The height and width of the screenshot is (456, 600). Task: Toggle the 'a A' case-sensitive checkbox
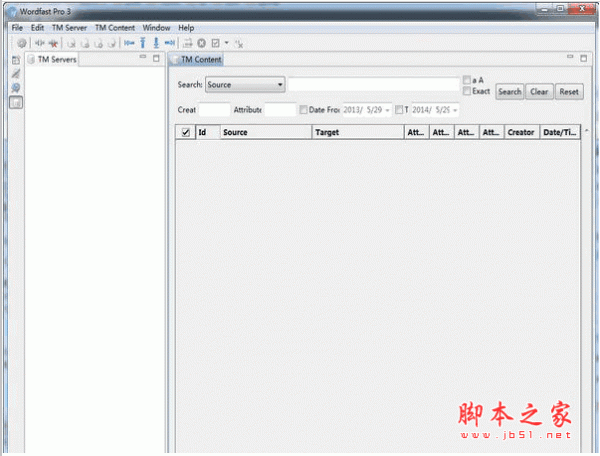click(467, 80)
